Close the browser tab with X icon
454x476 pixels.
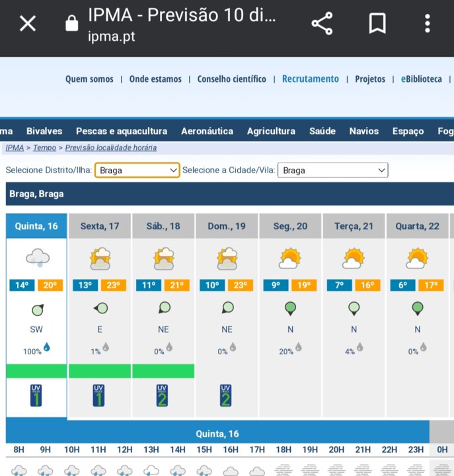(x=27, y=24)
